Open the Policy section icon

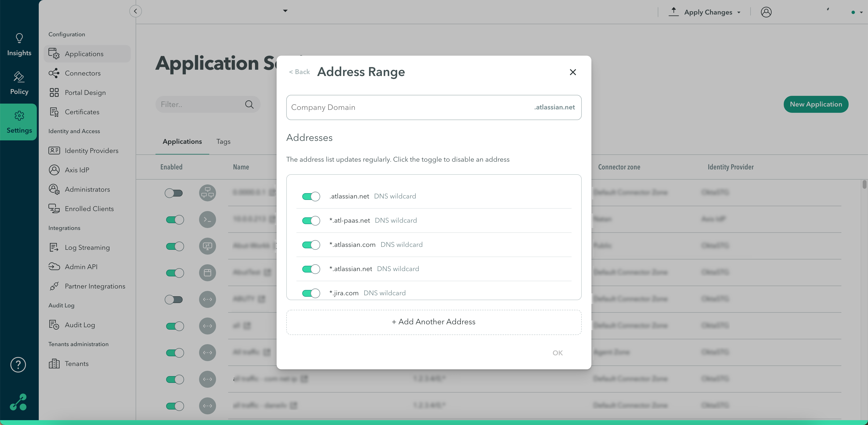tap(19, 77)
